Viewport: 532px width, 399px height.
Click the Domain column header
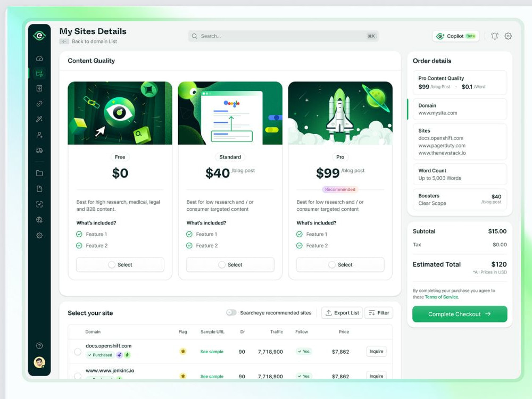click(93, 332)
